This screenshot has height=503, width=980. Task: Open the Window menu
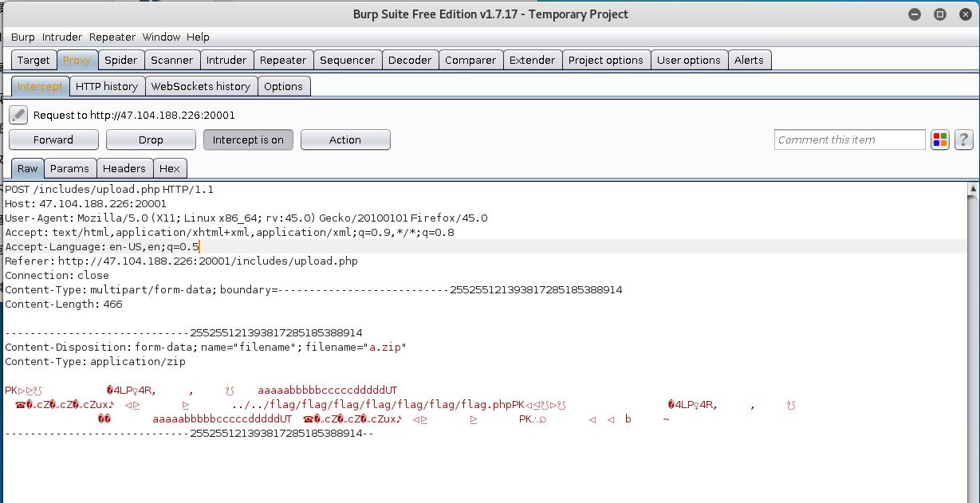(x=161, y=37)
